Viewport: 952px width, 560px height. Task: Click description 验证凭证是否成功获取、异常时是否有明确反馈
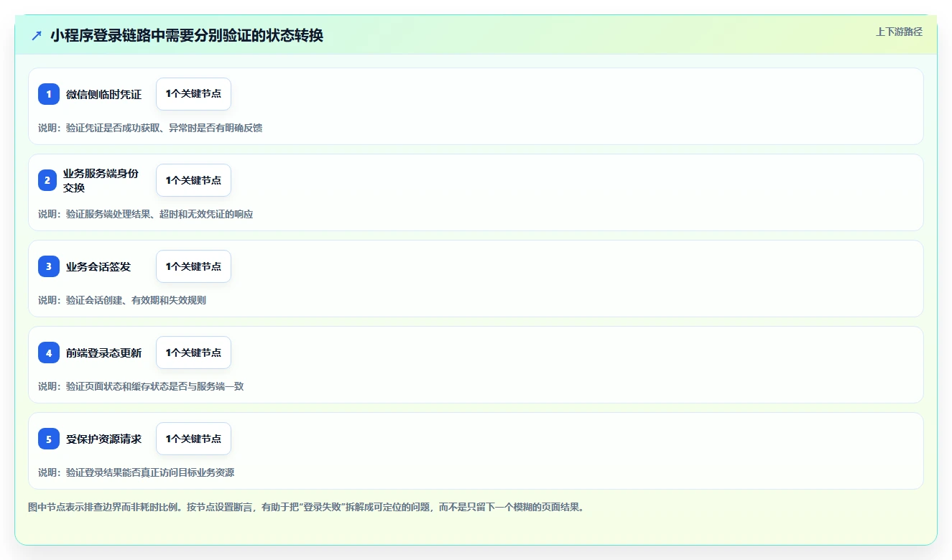pyautogui.click(x=165, y=128)
